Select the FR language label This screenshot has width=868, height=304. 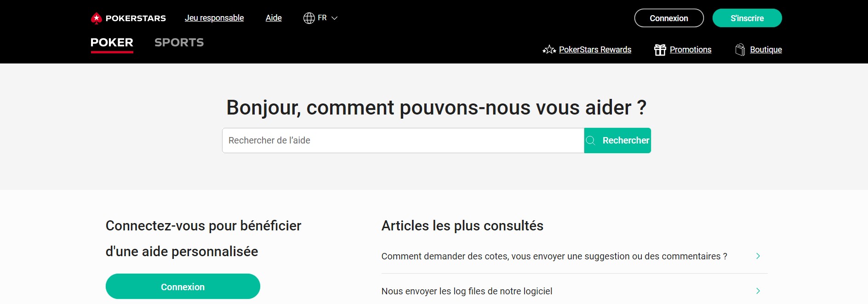[x=322, y=18]
